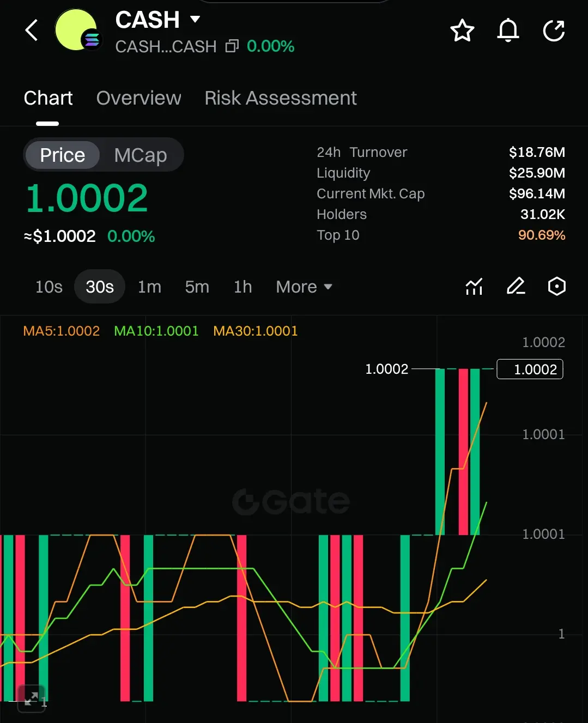The height and width of the screenshot is (723, 588).
Task: Tap the 0.00% change under the token name
Action: 270,46
